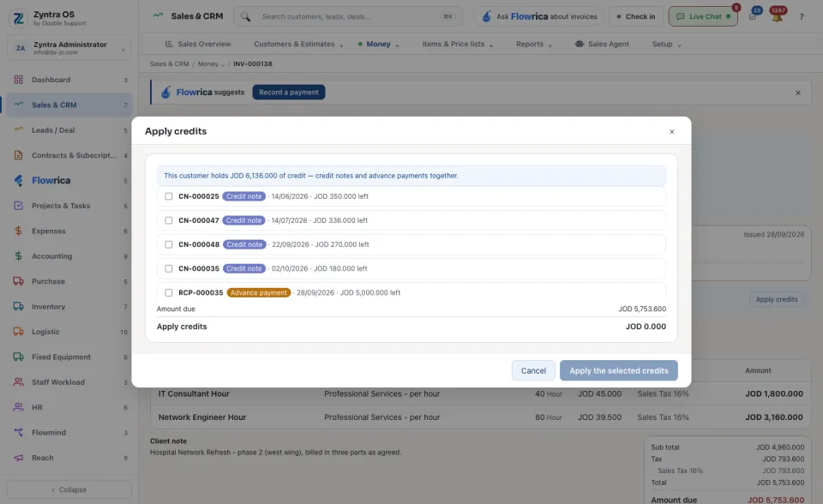Click the Flowmind icon in the sidebar
Screen dimensions: 823x504
[18, 433]
